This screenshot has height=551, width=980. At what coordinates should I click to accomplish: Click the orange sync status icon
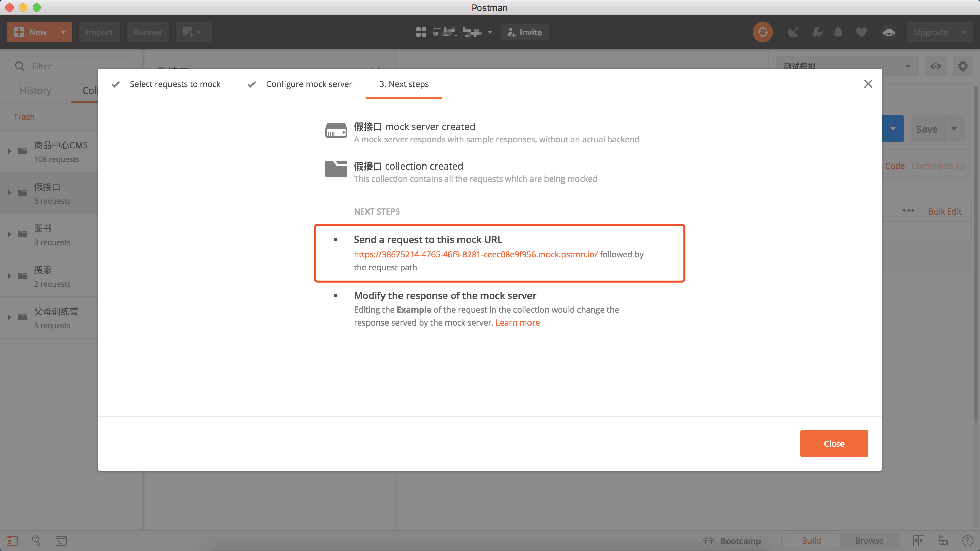point(762,32)
